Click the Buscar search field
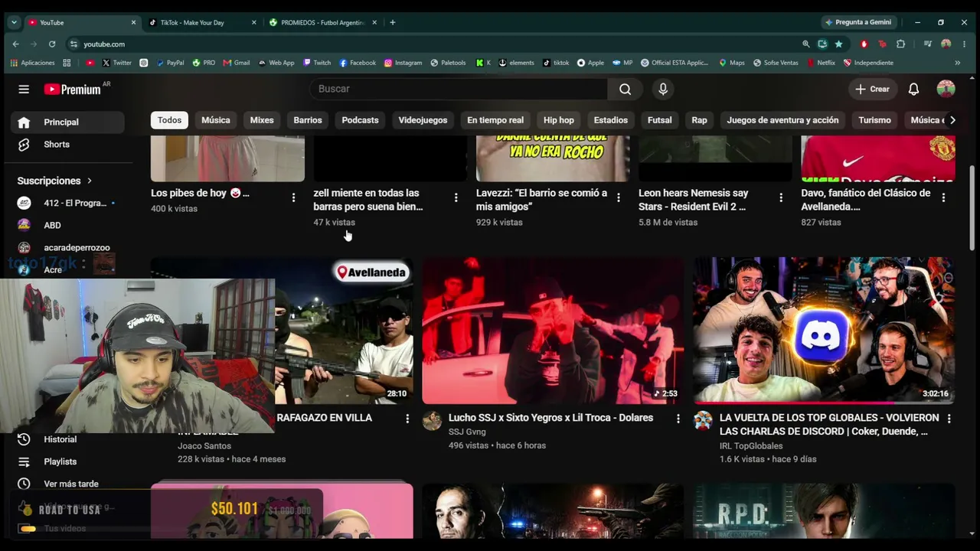 click(459, 90)
